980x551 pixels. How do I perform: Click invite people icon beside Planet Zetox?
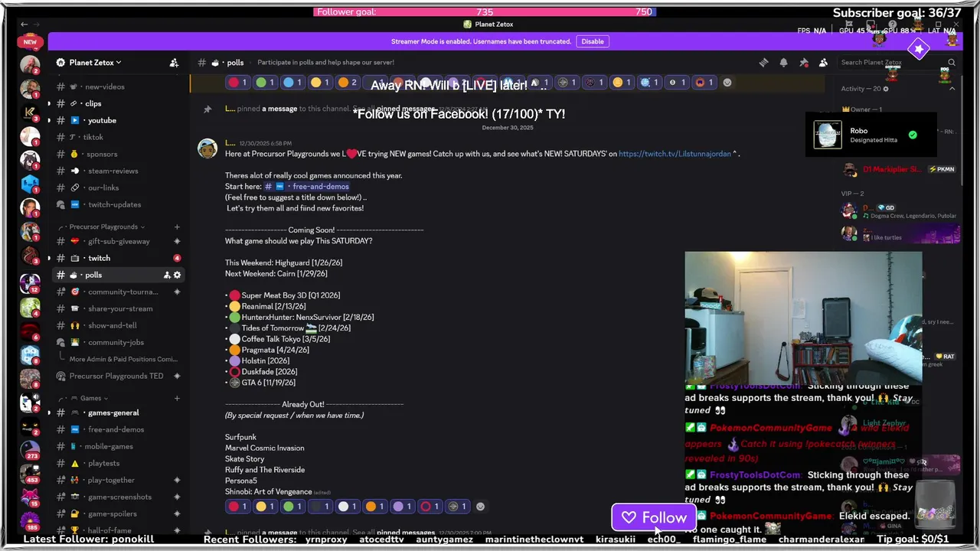[174, 63]
